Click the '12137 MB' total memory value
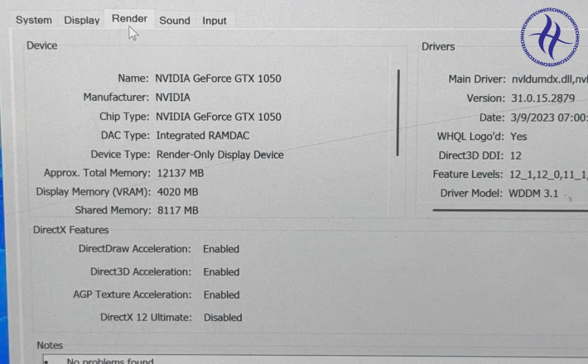This screenshot has height=364, width=588. 181,174
